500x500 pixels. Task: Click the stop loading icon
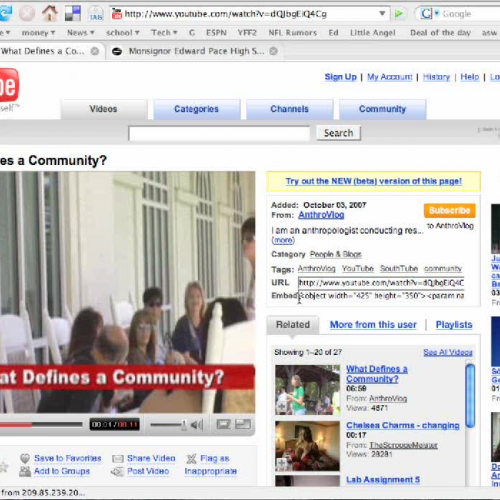(27, 14)
